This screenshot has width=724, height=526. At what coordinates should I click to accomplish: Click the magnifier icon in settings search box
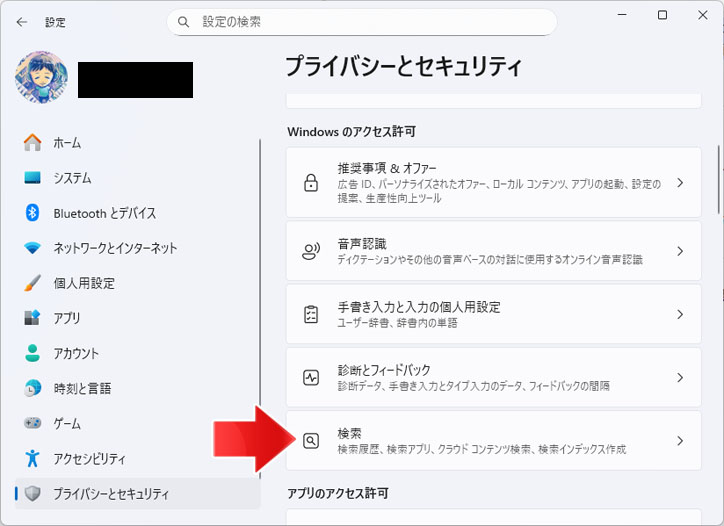tap(183, 21)
